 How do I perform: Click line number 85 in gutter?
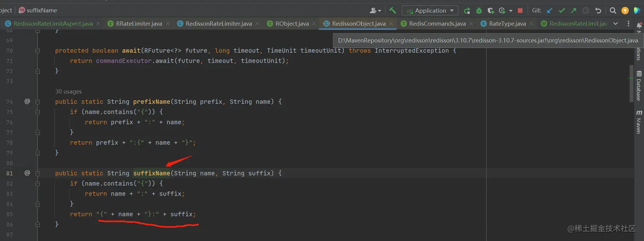[9, 214]
